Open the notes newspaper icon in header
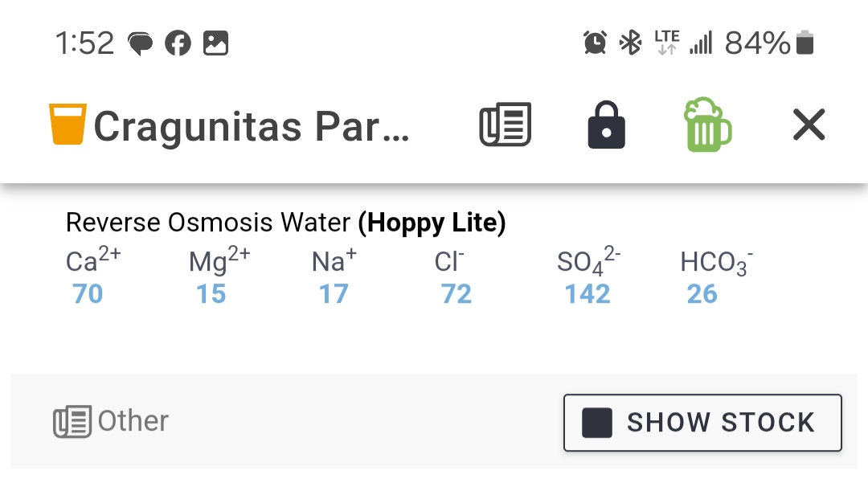This screenshot has height=495, width=868. pyautogui.click(x=505, y=124)
